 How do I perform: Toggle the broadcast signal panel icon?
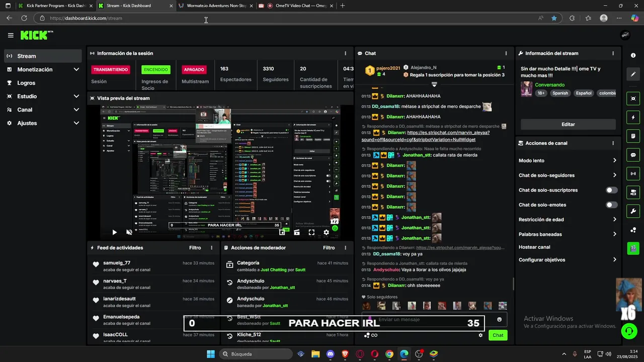click(x=633, y=173)
